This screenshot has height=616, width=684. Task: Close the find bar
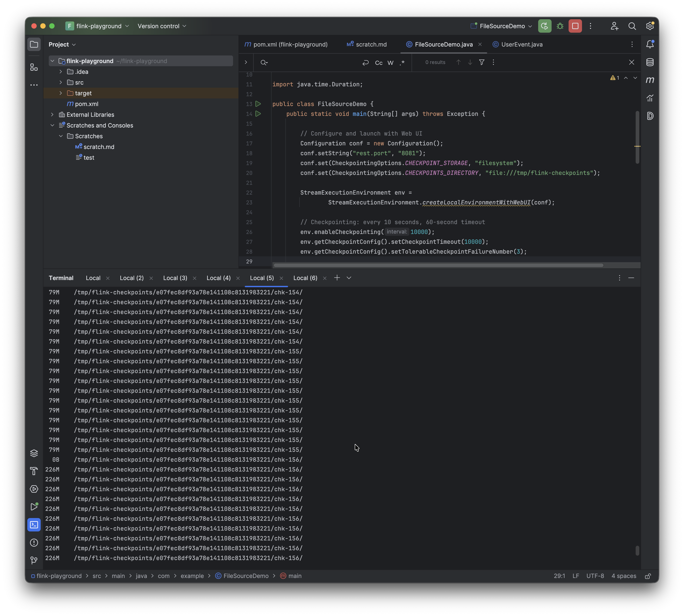click(631, 62)
